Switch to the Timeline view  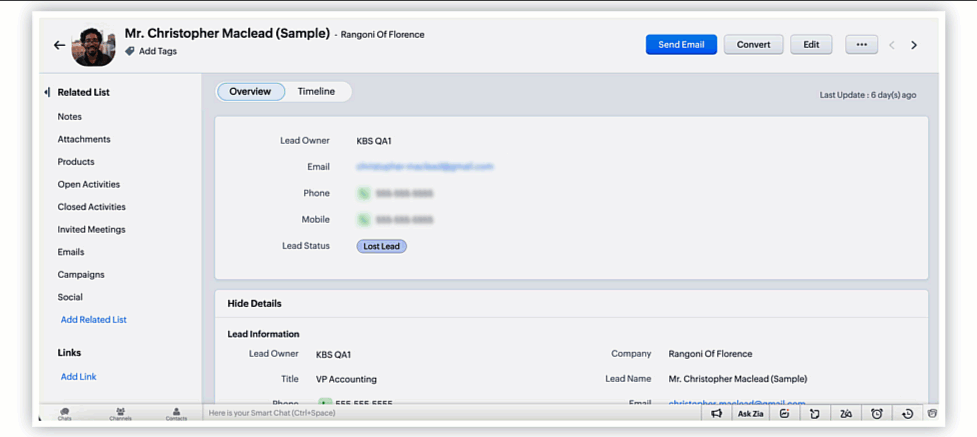(316, 92)
